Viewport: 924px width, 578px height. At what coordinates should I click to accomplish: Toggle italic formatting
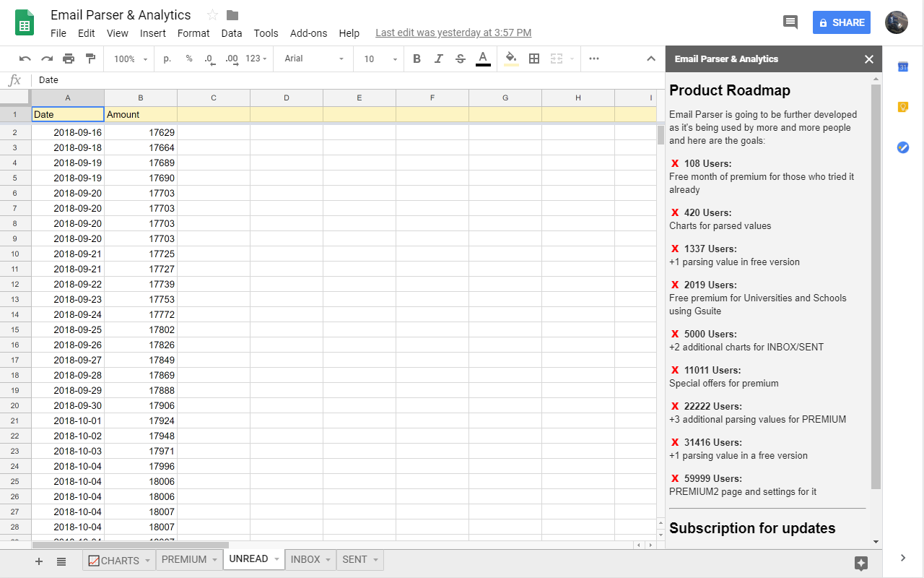(438, 59)
